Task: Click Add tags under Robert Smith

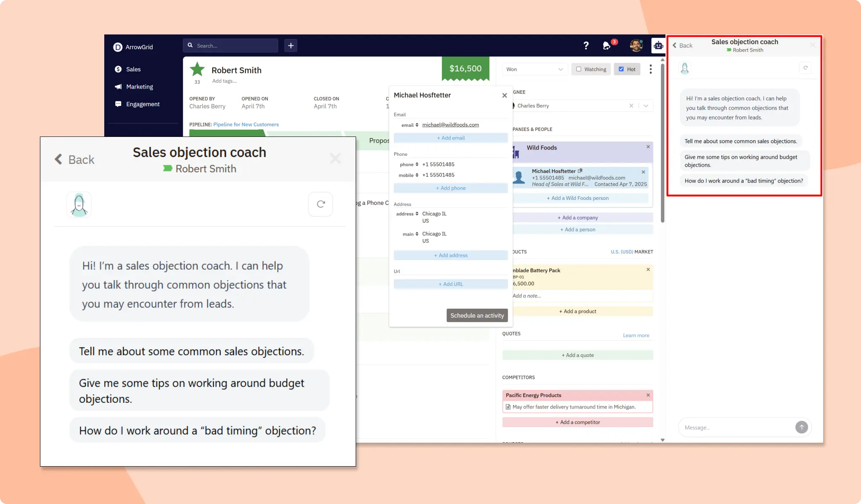Action: (224, 81)
